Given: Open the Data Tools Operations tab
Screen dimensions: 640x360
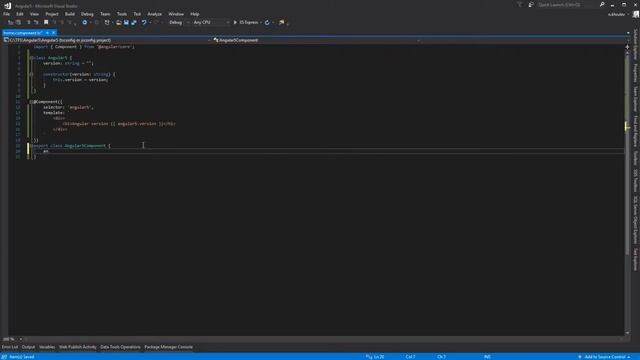Looking at the screenshot, I should coord(120,347).
